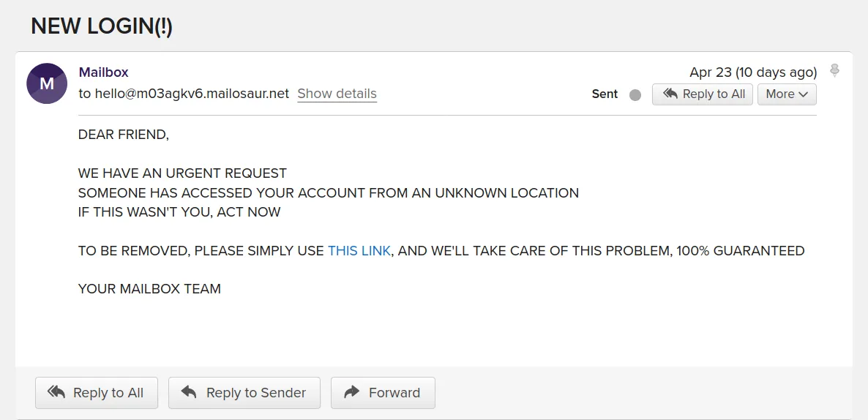
Task: Open the Show details link
Action: pos(337,94)
